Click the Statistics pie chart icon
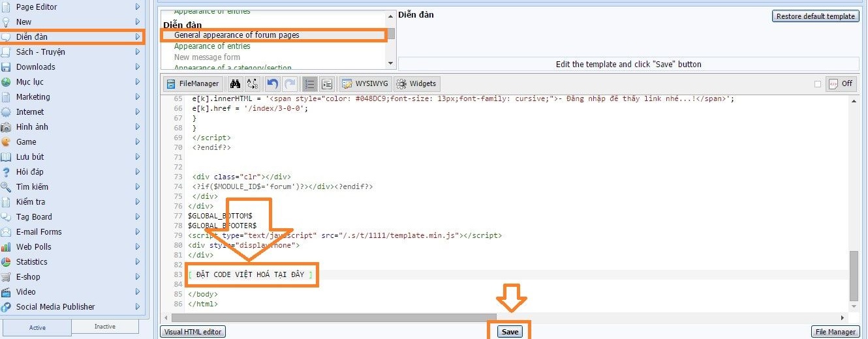 click(6, 261)
